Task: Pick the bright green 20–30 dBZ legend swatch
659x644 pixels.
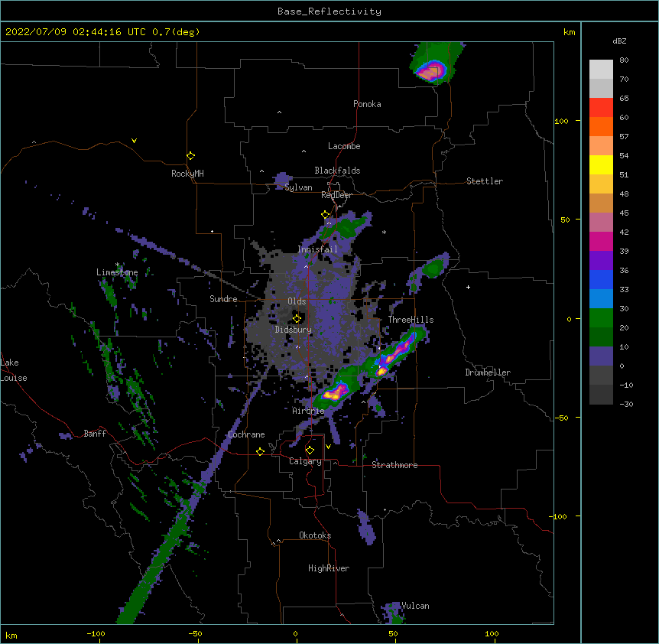Action: click(x=601, y=318)
